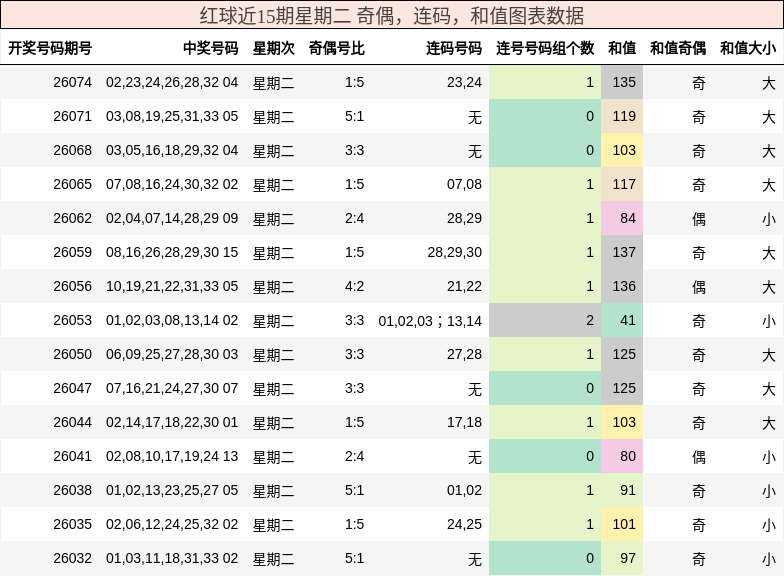Select the 连号号码组个数 column header

545,48
